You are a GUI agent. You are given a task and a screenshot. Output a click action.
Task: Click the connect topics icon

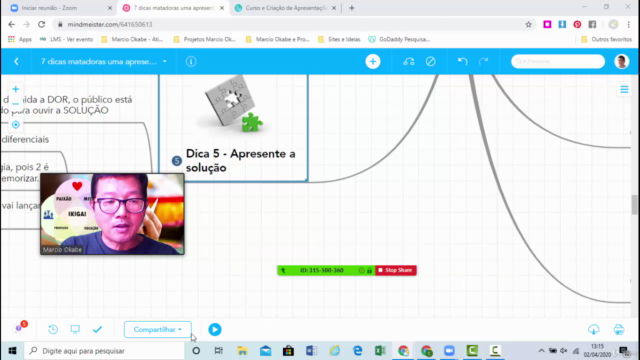click(x=409, y=62)
